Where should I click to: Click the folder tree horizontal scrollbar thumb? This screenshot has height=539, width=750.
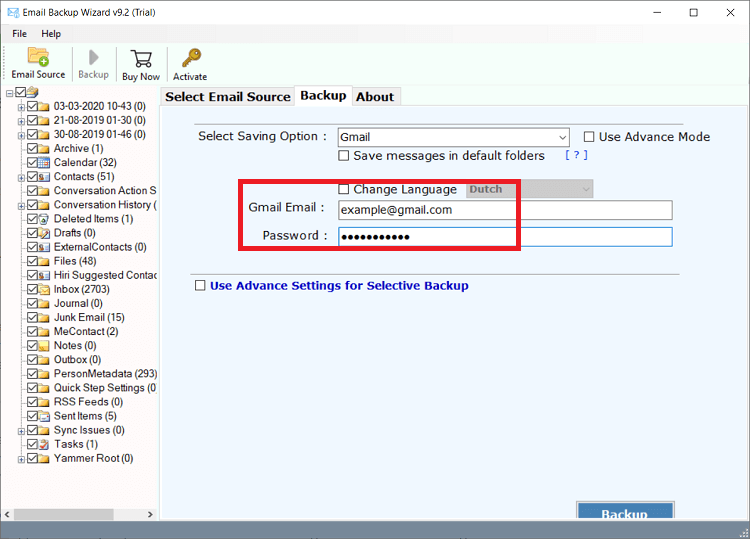tap(64, 514)
